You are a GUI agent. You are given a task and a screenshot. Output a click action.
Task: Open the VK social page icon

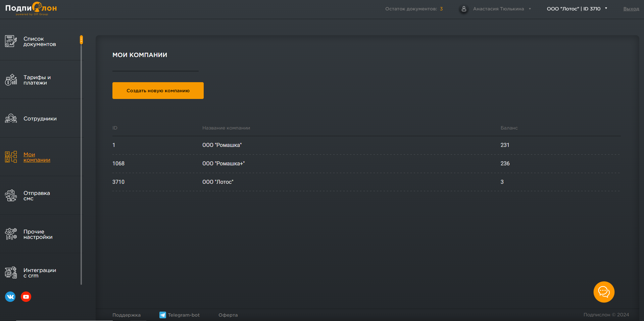[x=10, y=297]
